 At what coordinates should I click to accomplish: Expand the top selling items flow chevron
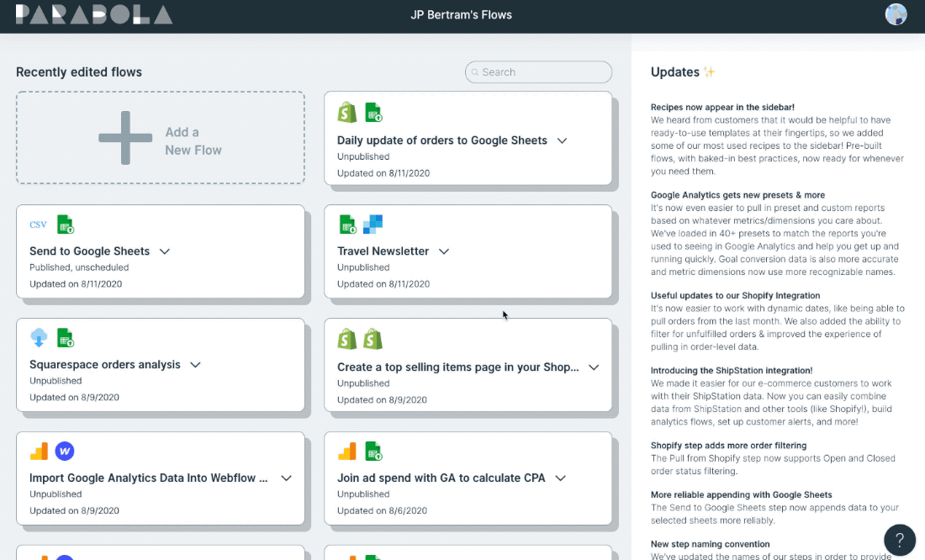[594, 367]
